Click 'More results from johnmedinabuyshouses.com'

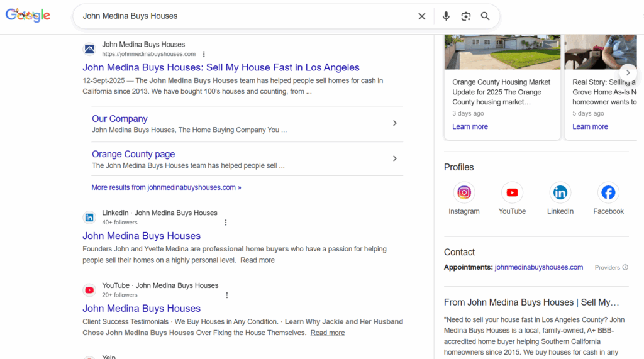click(166, 187)
